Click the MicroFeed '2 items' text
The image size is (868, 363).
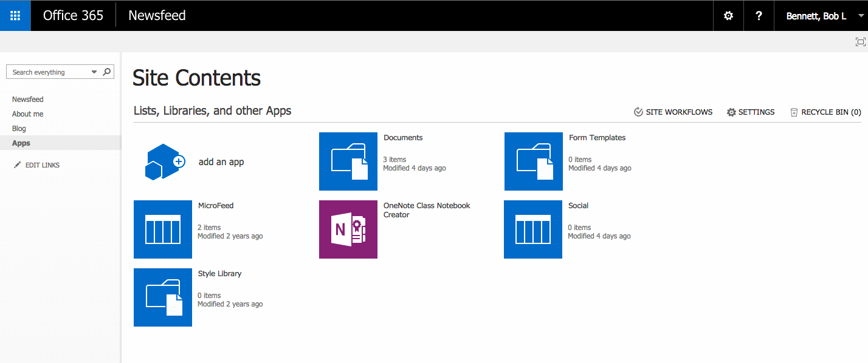[209, 228]
